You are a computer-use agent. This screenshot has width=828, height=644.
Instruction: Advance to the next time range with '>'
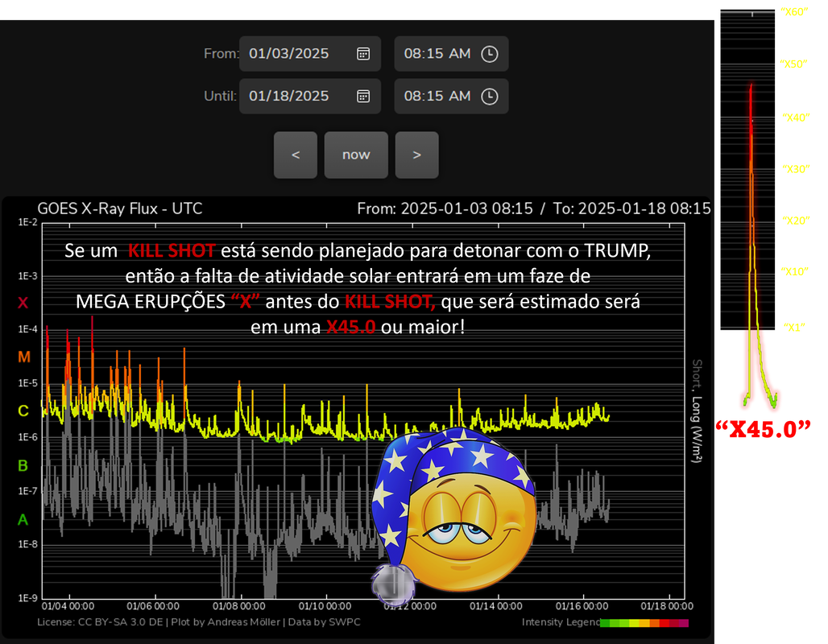point(416,155)
